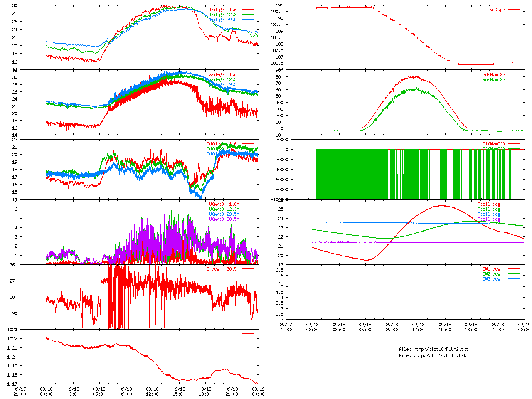
Task: Click the "U(m/s) 1.6m" legend label
Action: (x=224, y=204)
